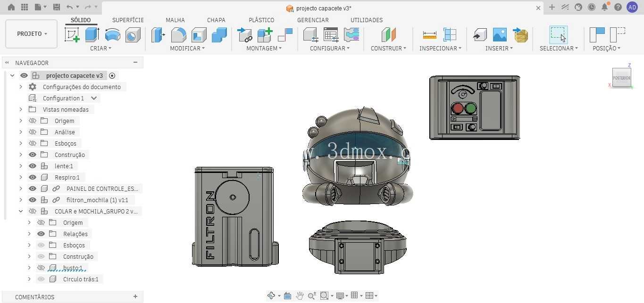Select the Measure tool

[x=430, y=35]
